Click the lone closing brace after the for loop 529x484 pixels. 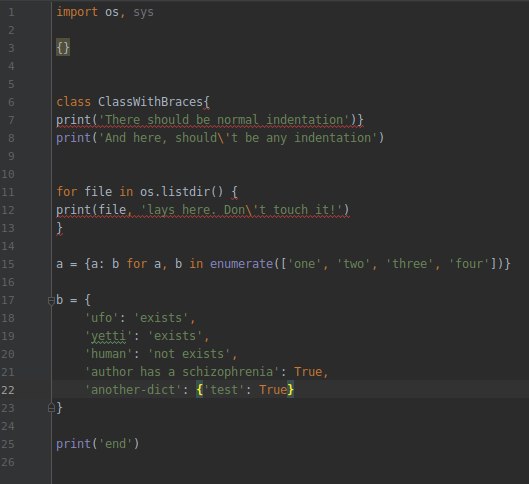[59, 228]
